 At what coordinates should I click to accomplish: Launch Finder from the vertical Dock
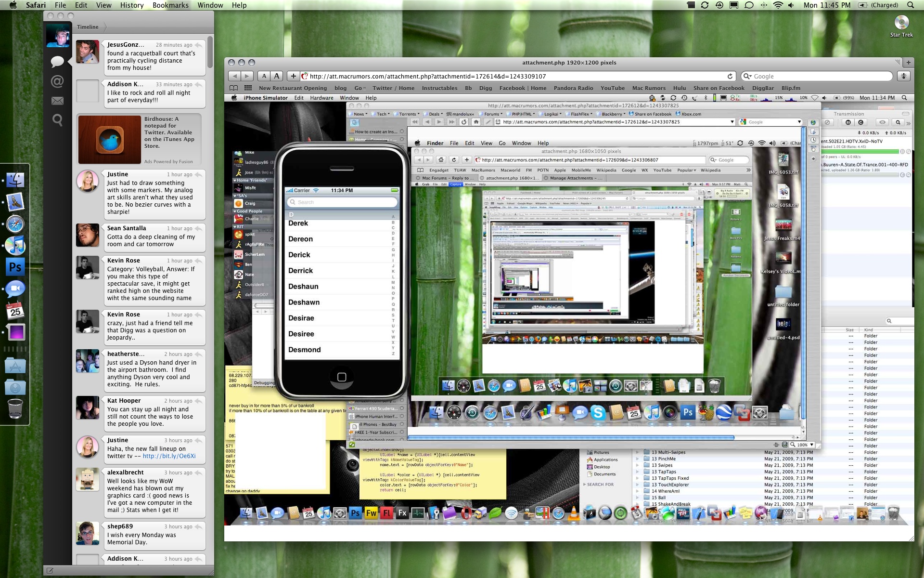click(x=15, y=180)
